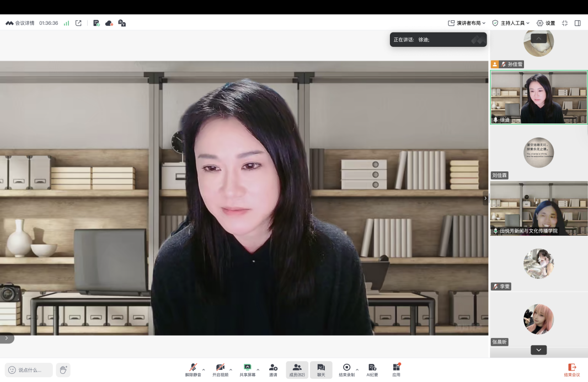588x382 pixels.
Task: Click the network signal strength icon
Action: [66, 23]
